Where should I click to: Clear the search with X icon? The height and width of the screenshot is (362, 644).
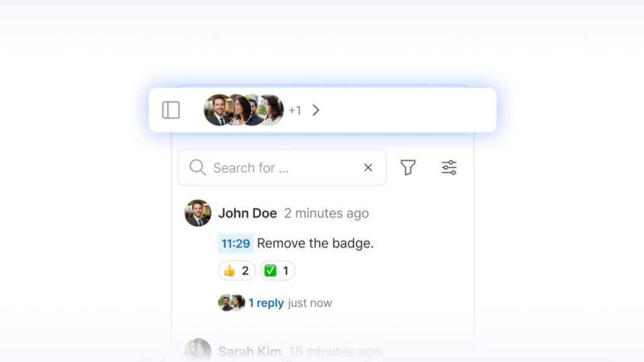click(x=368, y=167)
